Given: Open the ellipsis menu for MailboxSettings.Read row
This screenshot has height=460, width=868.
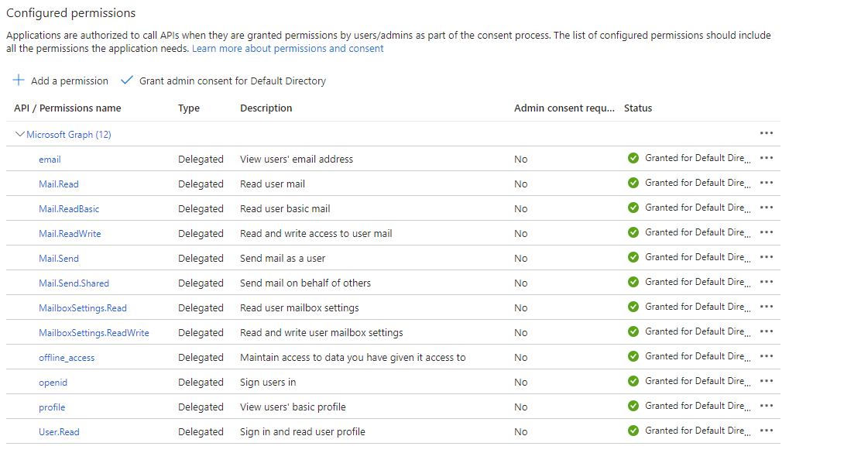Looking at the screenshot, I should 766,307.
